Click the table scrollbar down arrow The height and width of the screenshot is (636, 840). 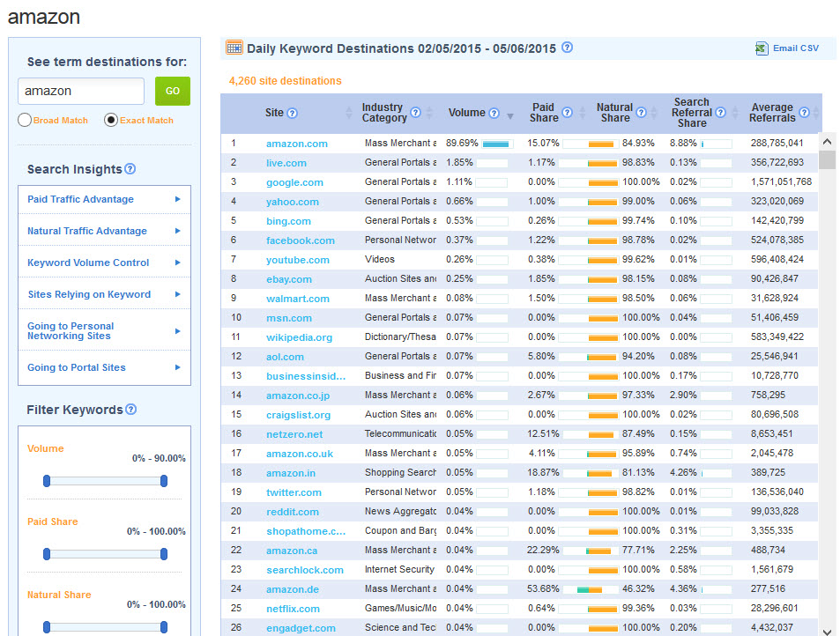827,632
